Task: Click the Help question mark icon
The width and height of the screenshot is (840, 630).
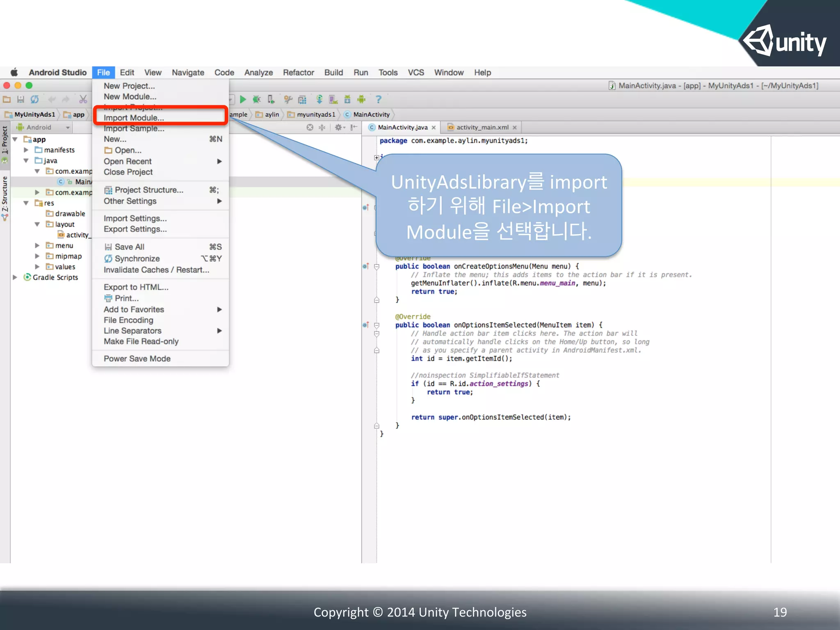Action: tap(378, 99)
